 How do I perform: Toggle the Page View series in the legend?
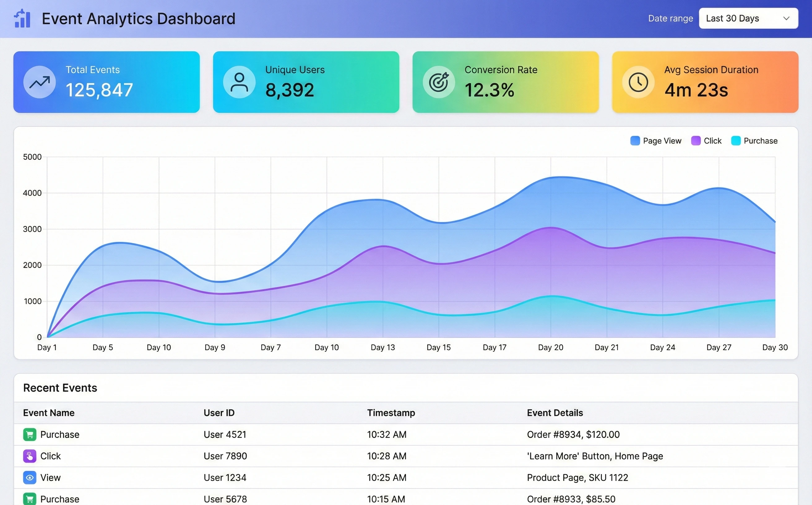point(656,140)
